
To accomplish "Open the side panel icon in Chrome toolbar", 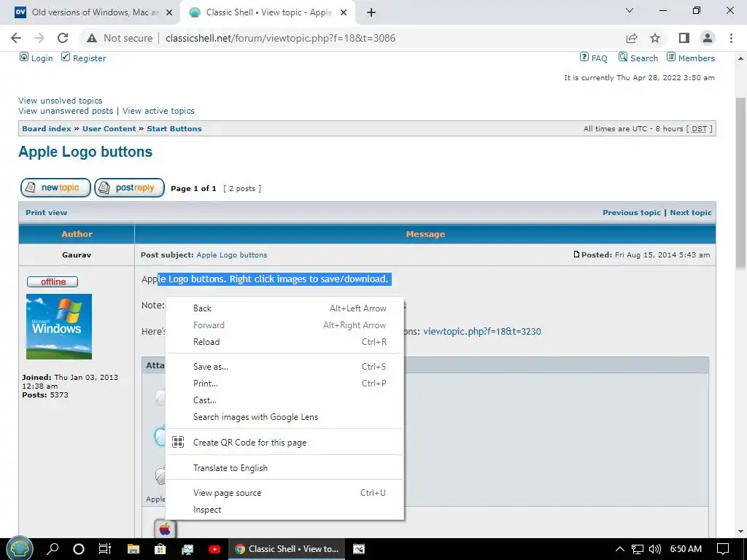I will coord(684,38).
